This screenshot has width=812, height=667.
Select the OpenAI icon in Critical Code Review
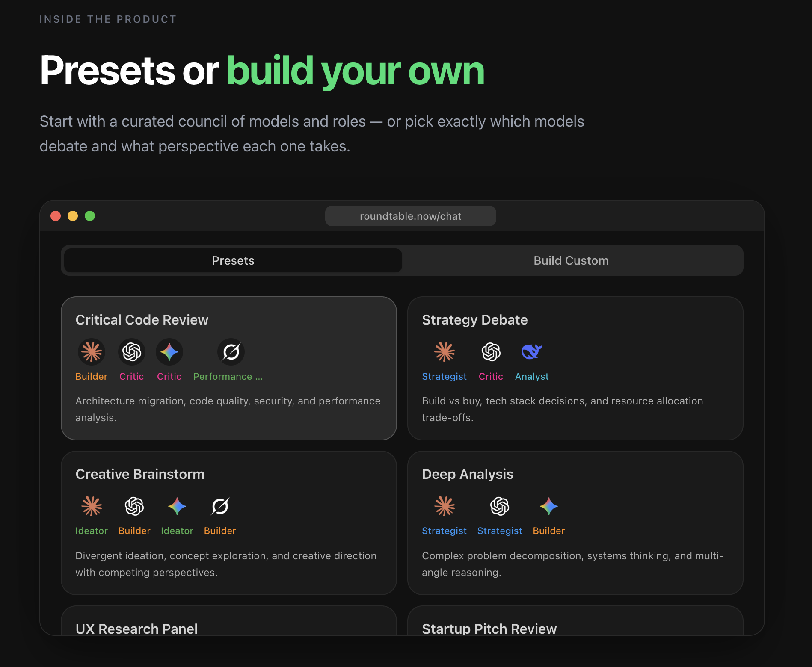132,352
